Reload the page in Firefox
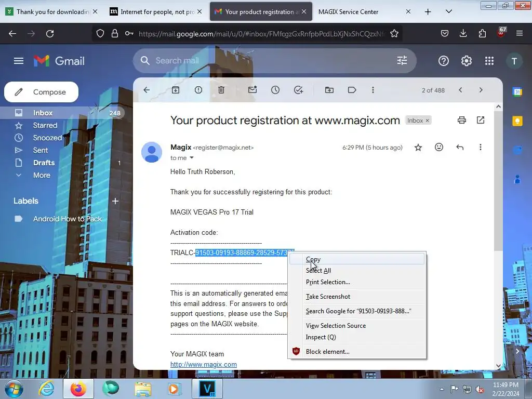This screenshot has width=532, height=399. (x=50, y=34)
